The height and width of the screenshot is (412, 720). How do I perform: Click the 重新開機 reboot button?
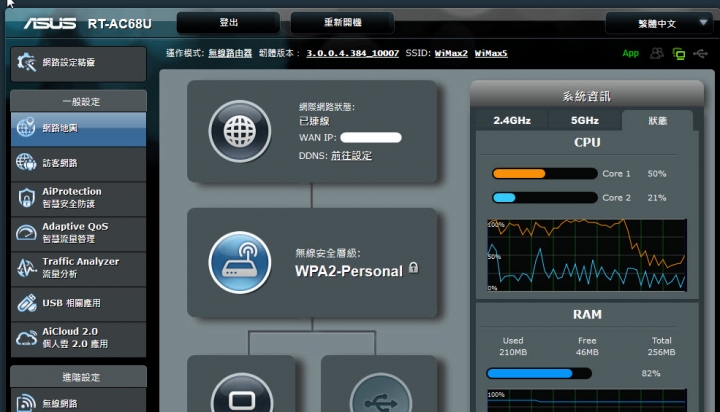point(343,23)
